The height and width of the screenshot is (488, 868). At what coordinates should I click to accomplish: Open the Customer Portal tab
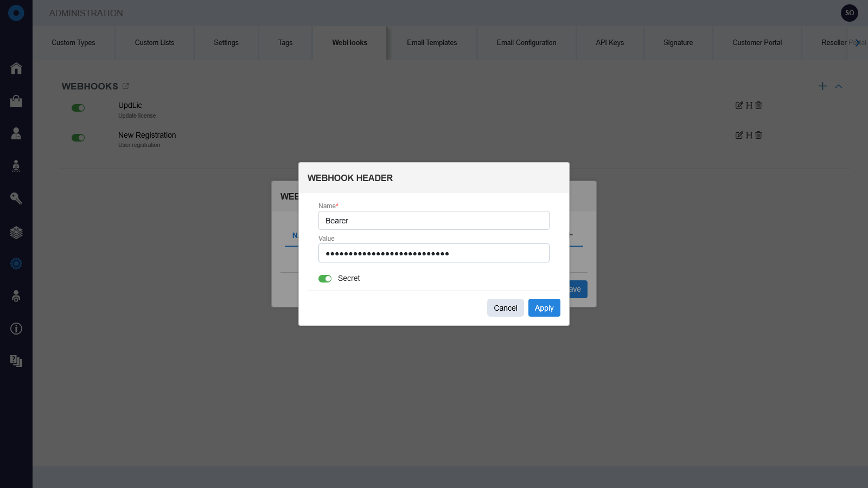click(757, 42)
